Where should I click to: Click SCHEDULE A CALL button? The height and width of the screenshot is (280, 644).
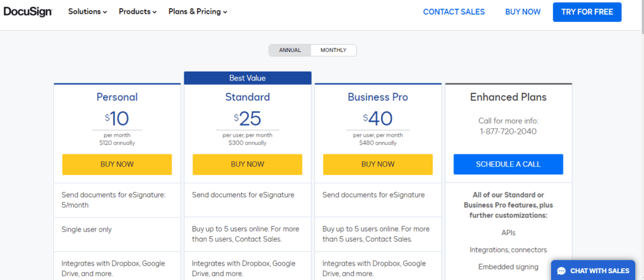click(508, 164)
